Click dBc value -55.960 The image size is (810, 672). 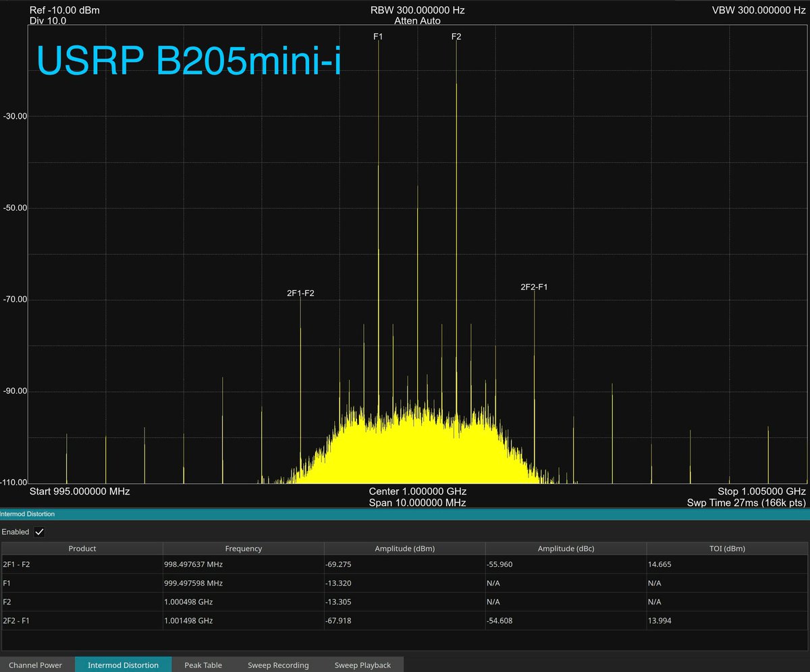coord(500,564)
